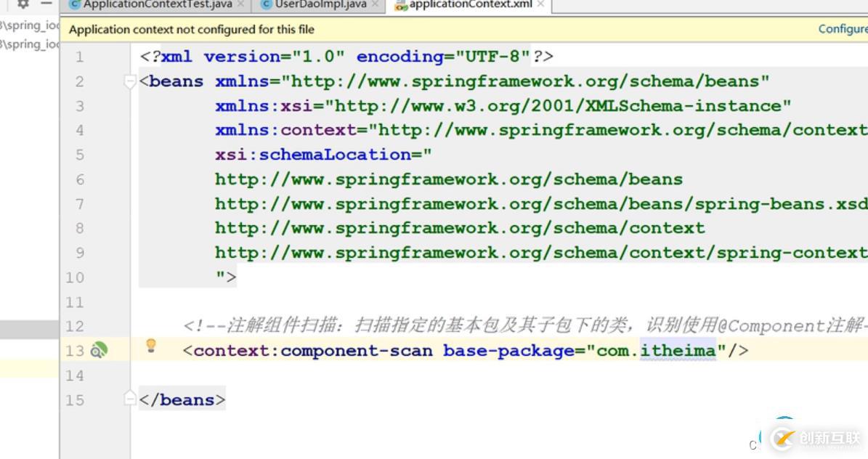The height and width of the screenshot is (459, 868).
Task: Collapse the project panel with minus icon
Action: point(46,4)
